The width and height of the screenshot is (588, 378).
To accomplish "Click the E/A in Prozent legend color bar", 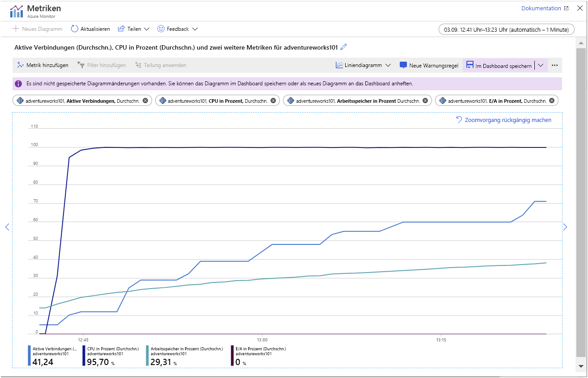I will [232, 356].
